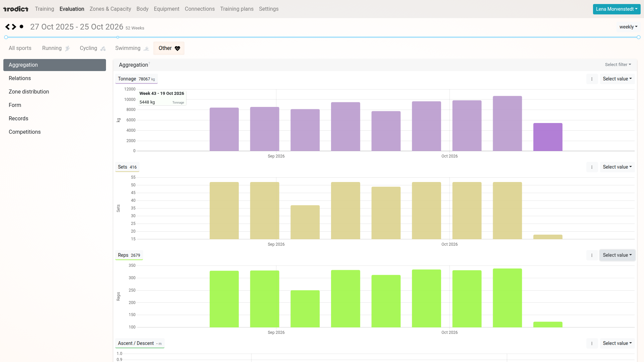
Task: Click the highlighted Week 43 Tonnage bar
Action: (548, 137)
